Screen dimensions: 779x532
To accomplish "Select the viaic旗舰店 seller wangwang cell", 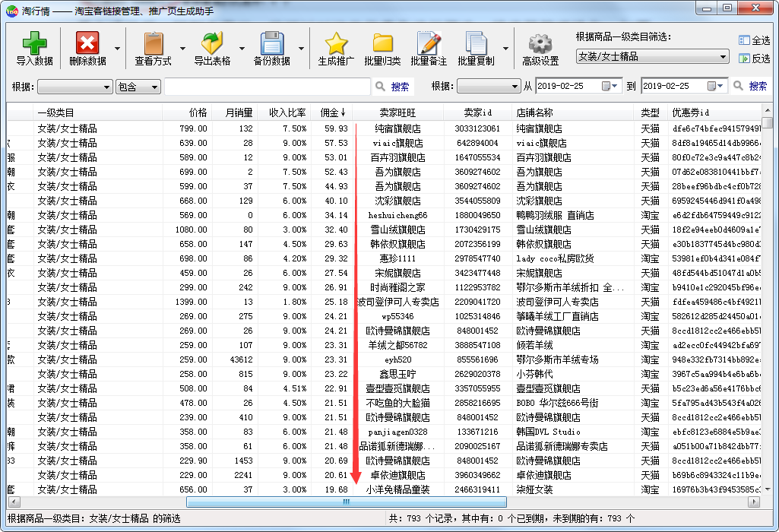I will pyautogui.click(x=397, y=143).
